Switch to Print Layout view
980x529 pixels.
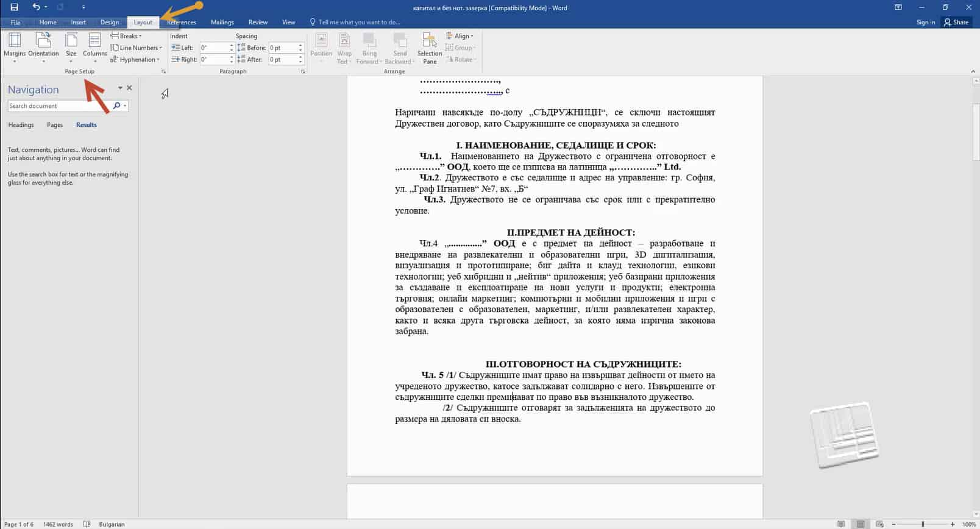point(861,524)
